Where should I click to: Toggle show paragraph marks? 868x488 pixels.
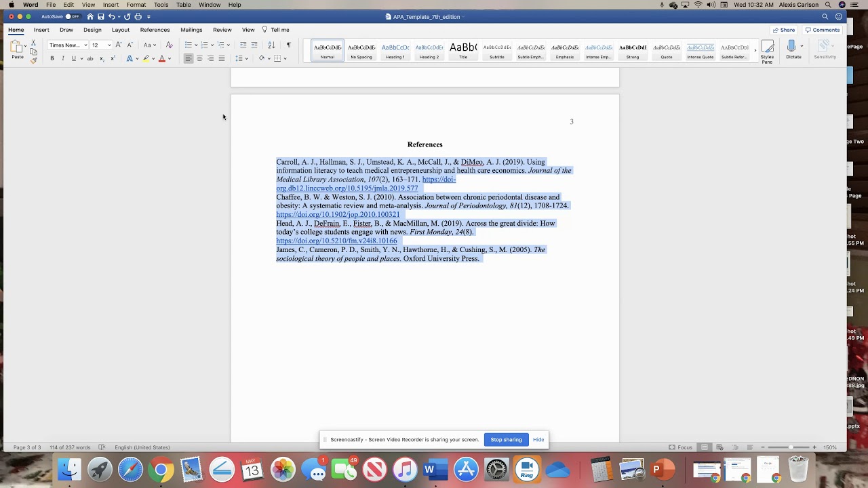click(288, 45)
